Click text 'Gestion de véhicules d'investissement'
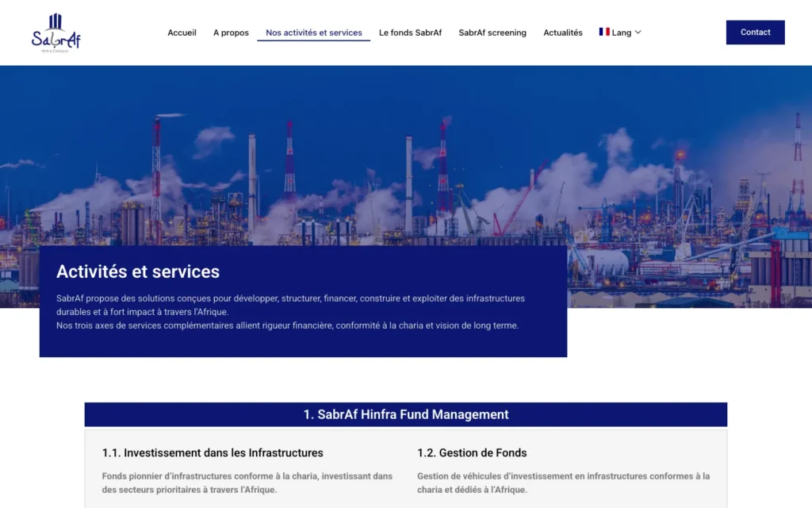 click(564, 483)
